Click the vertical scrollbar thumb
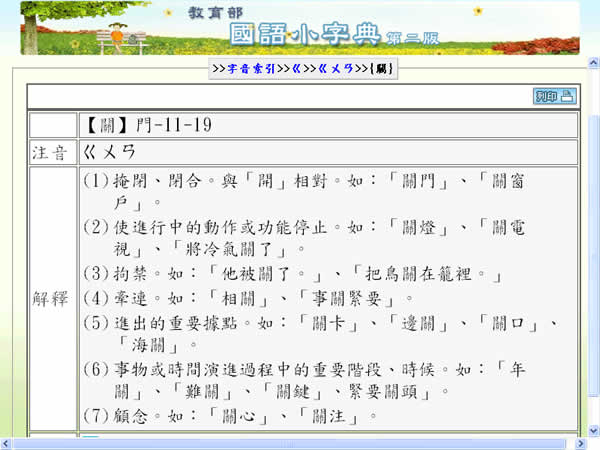The width and height of the screenshot is (600, 450). (x=593, y=256)
